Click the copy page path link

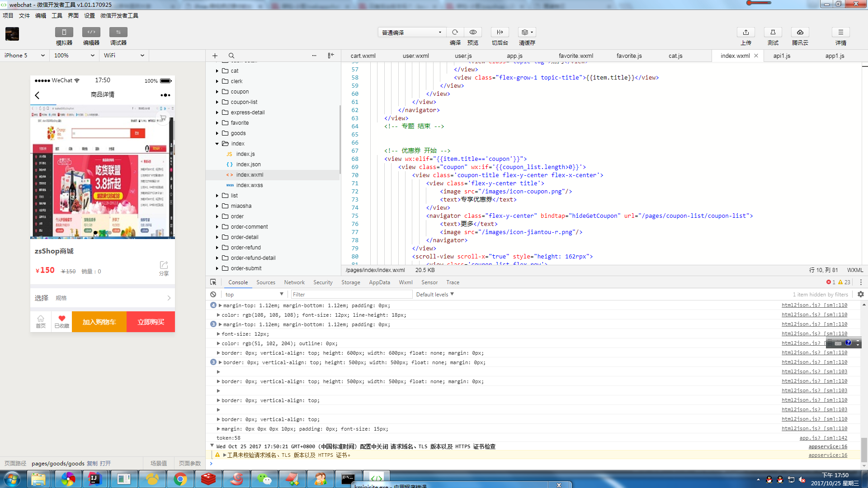tap(92, 463)
